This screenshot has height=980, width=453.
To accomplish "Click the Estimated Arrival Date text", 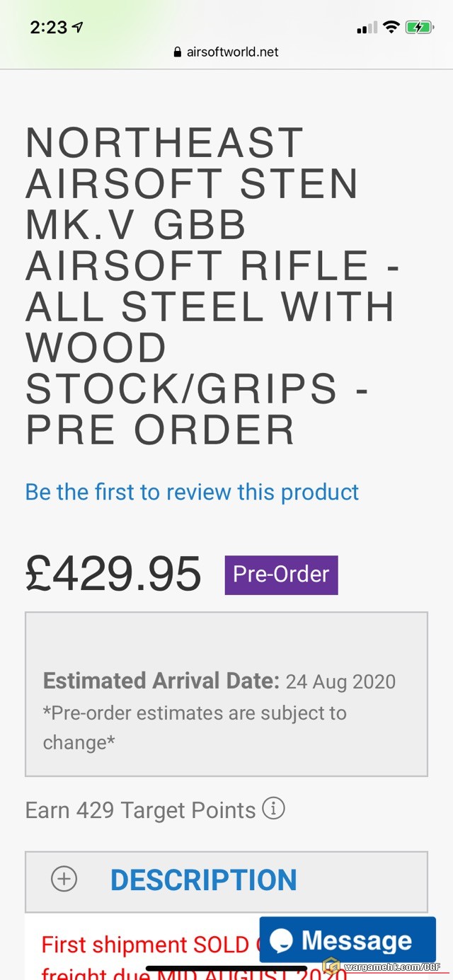I will [219, 681].
